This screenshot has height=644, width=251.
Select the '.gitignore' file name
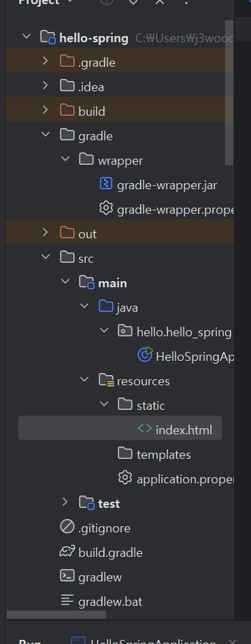tap(104, 528)
